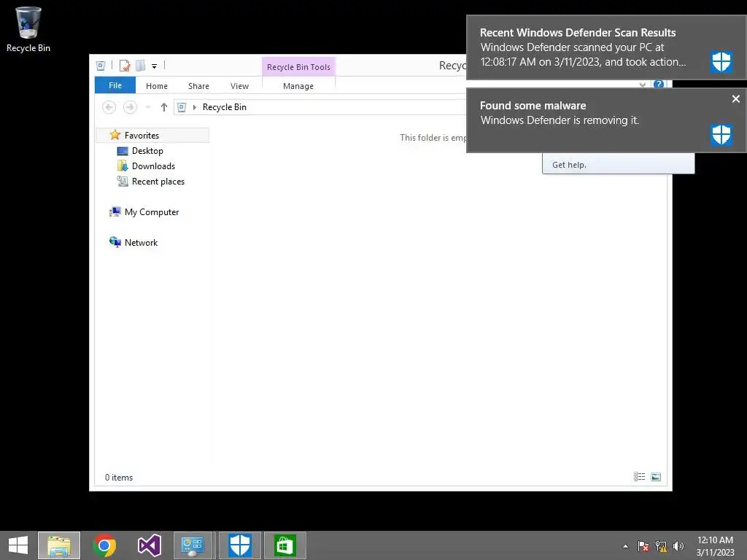This screenshot has height=560, width=747.
Task: Click the 0 items status text
Action: (119, 477)
